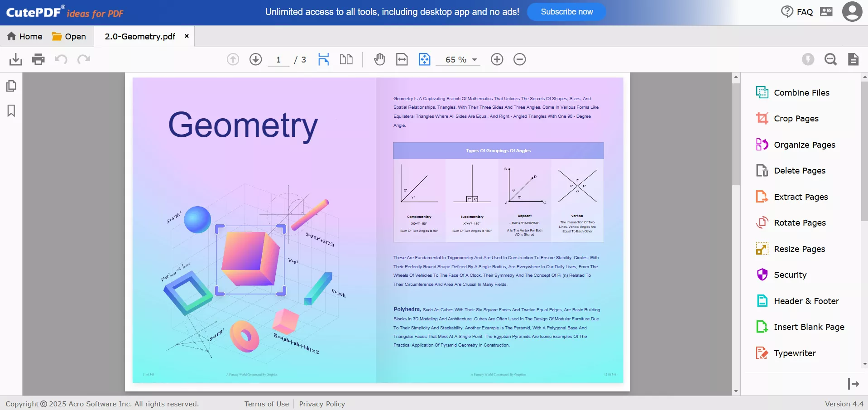Open the Privacy Policy link
868x410 pixels.
coord(322,403)
